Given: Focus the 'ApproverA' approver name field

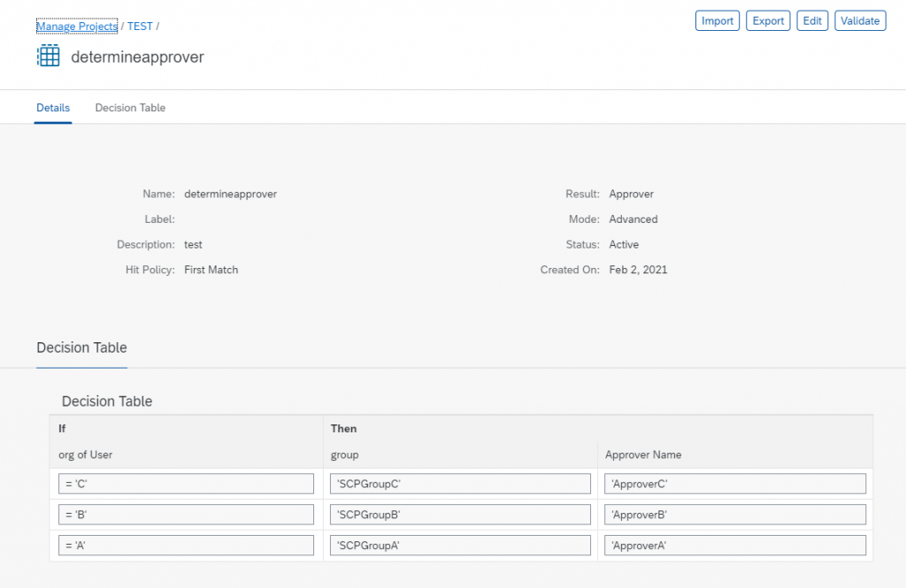Looking at the screenshot, I should click(x=735, y=546).
